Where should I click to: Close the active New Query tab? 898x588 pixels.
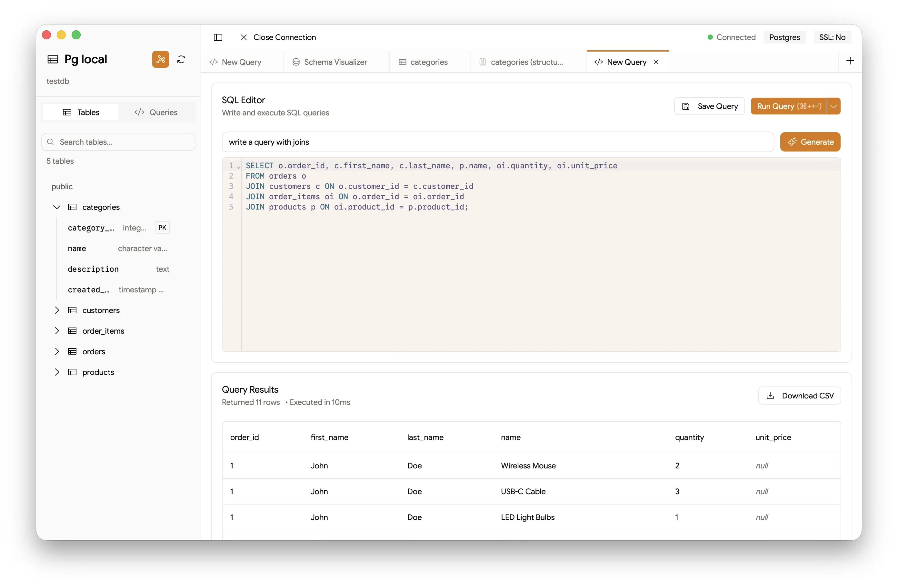[656, 62]
